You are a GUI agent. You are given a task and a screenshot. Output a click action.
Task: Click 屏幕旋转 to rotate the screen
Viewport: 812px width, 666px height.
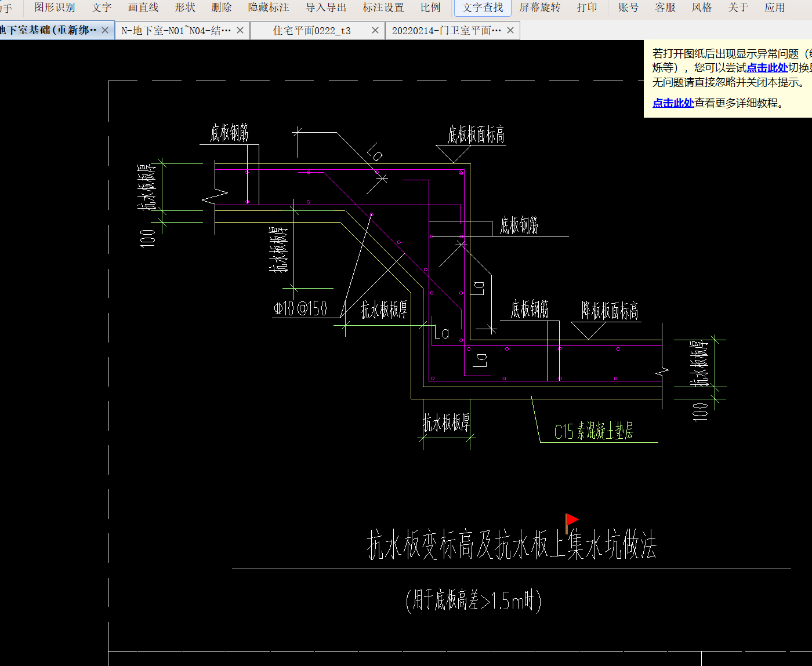539,8
